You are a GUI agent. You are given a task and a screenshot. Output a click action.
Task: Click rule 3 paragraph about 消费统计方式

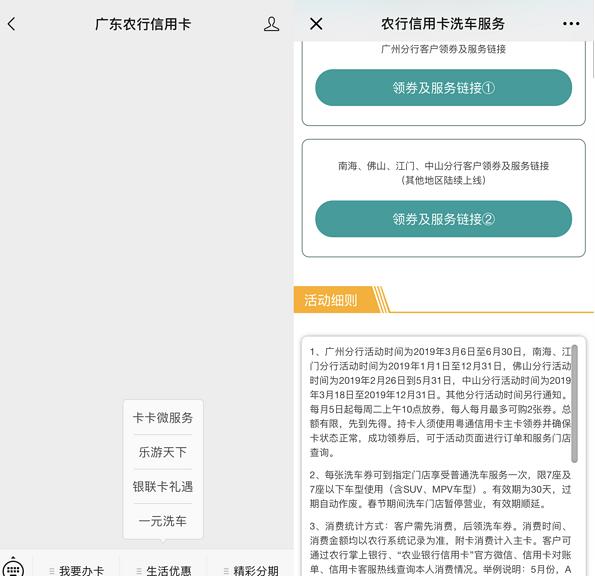coord(440,548)
